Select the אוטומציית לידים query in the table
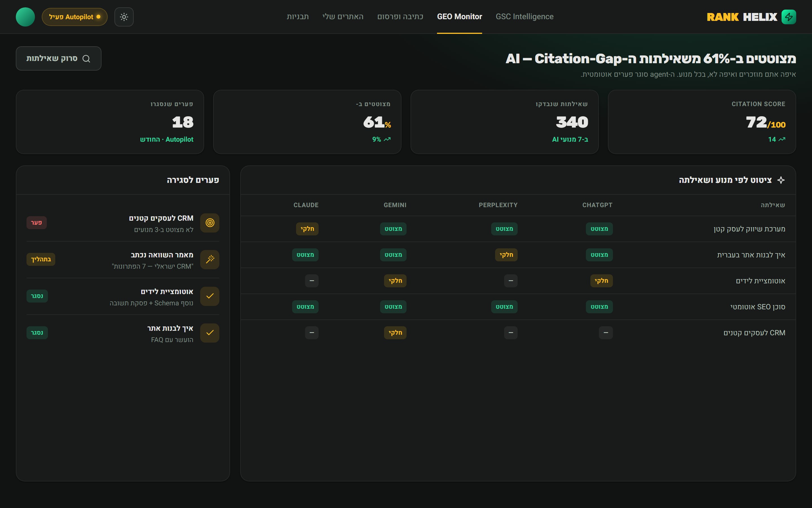Screen dimensions: 812x508 (760, 281)
